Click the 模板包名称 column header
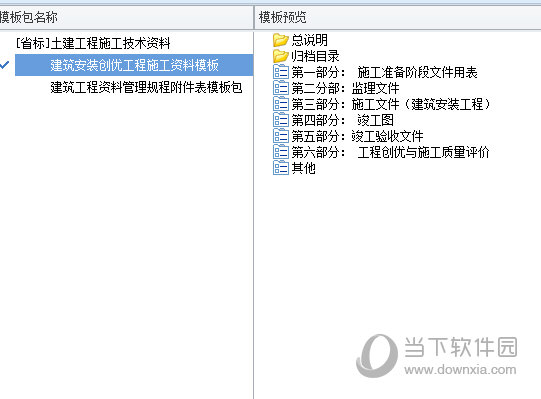 pos(126,17)
